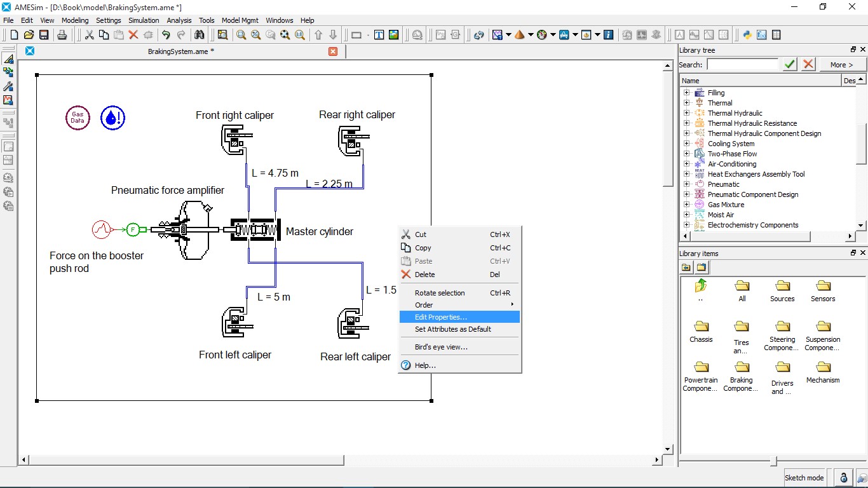Click the table editor grid icon
Image resolution: width=868 pixels, height=488 pixels.
(x=776, y=35)
